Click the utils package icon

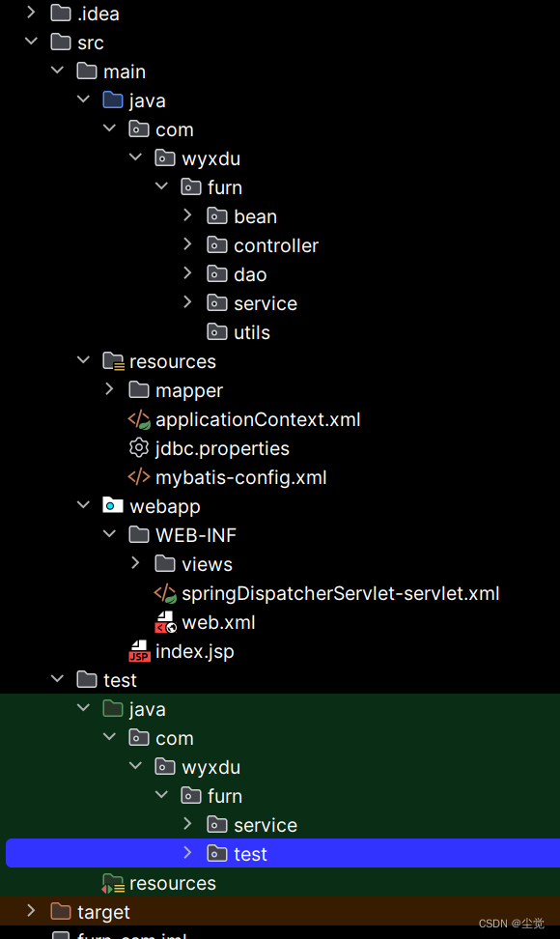click(x=217, y=332)
